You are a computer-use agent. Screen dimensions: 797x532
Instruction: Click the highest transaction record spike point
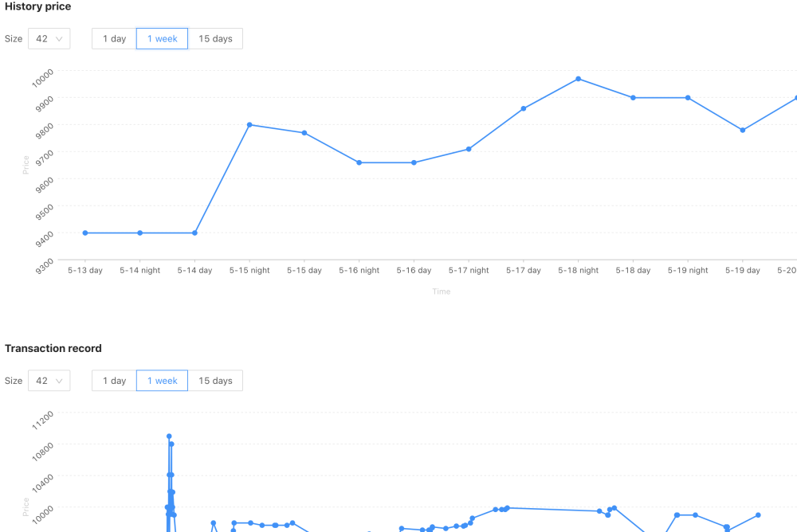pyautogui.click(x=169, y=436)
